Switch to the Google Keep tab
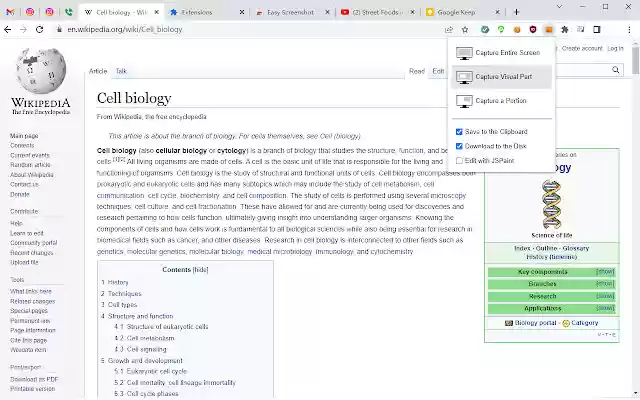This screenshot has width=640, height=400. pyautogui.click(x=463, y=12)
